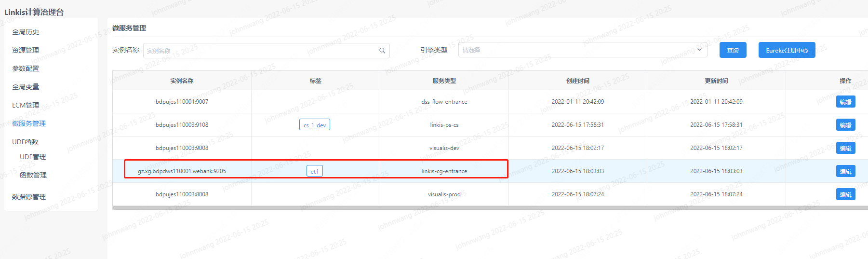Click the 更新时间 column header

[716, 81]
